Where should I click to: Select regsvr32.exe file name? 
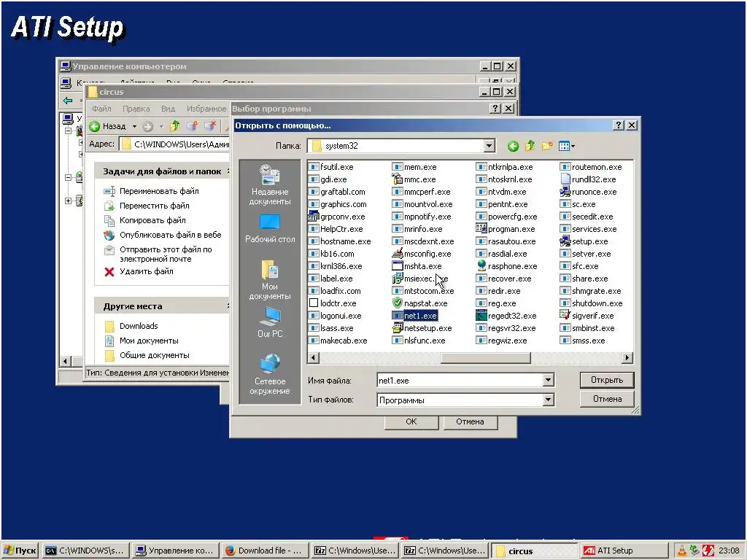tap(511, 328)
